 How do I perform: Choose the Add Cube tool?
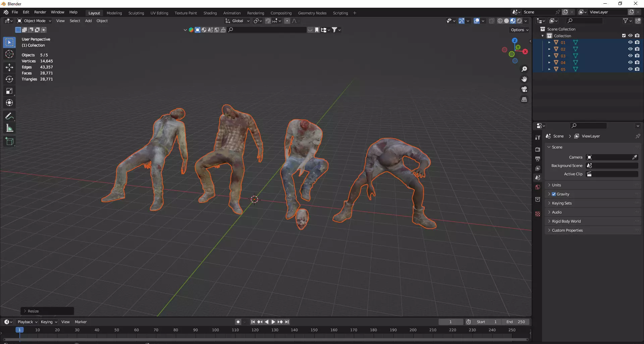9,141
